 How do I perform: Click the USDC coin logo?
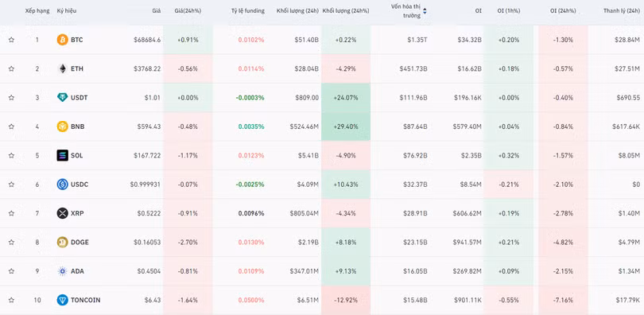click(x=63, y=185)
